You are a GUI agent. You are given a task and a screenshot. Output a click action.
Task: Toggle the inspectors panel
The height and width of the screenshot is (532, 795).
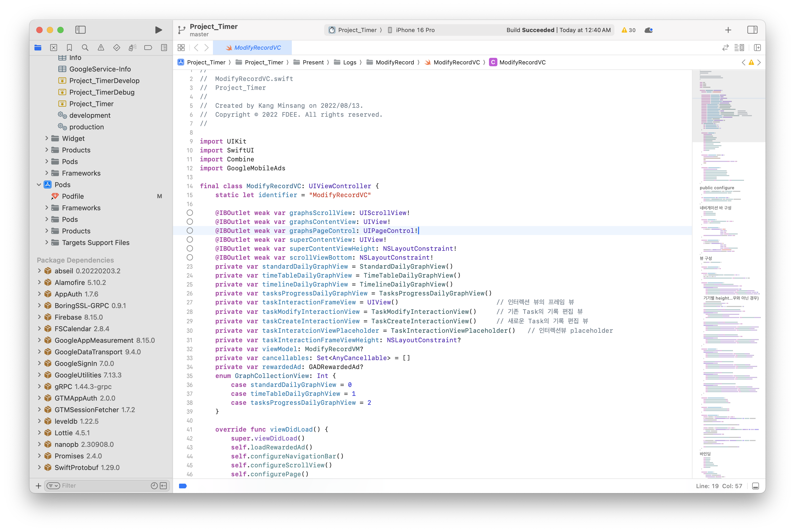pyautogui.click(x=752, y=30)
